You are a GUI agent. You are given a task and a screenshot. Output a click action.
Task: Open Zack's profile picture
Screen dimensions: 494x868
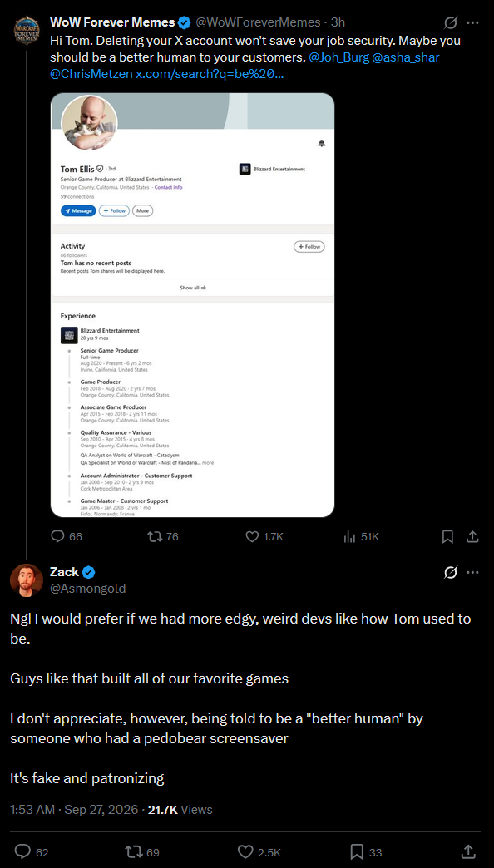[x=27, y=579]
